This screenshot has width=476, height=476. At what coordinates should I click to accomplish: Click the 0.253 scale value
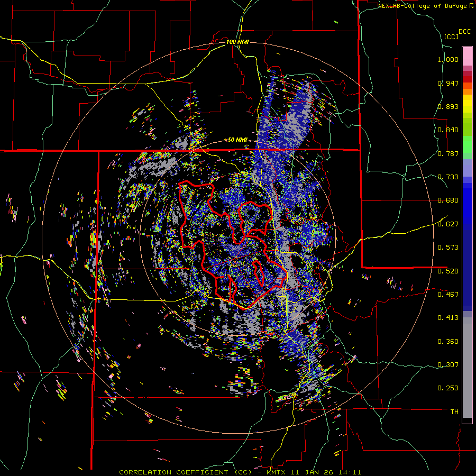(448, 388)
